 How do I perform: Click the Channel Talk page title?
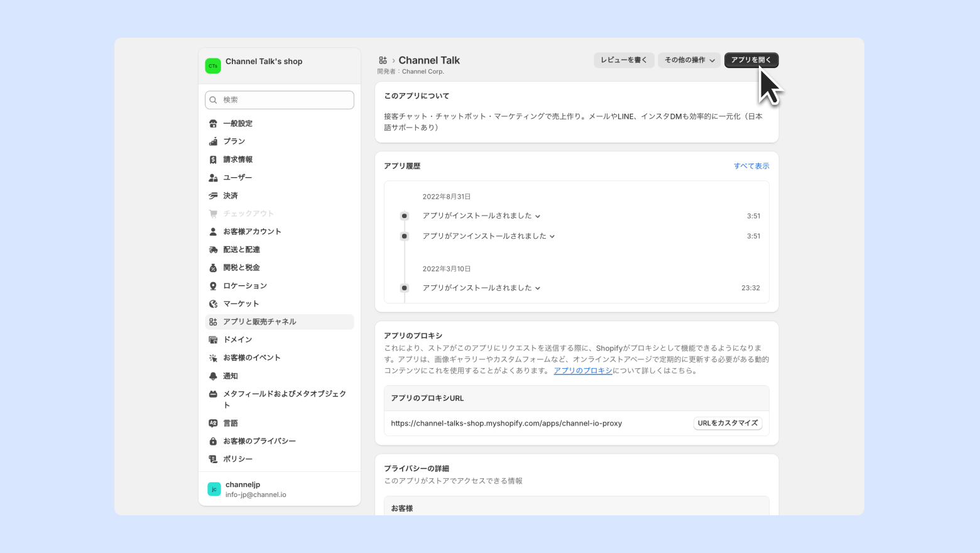[x=429, y=60]
